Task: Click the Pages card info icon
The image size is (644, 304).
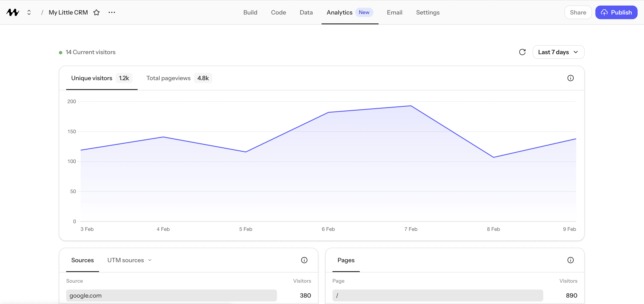Action: click(571, 260)
